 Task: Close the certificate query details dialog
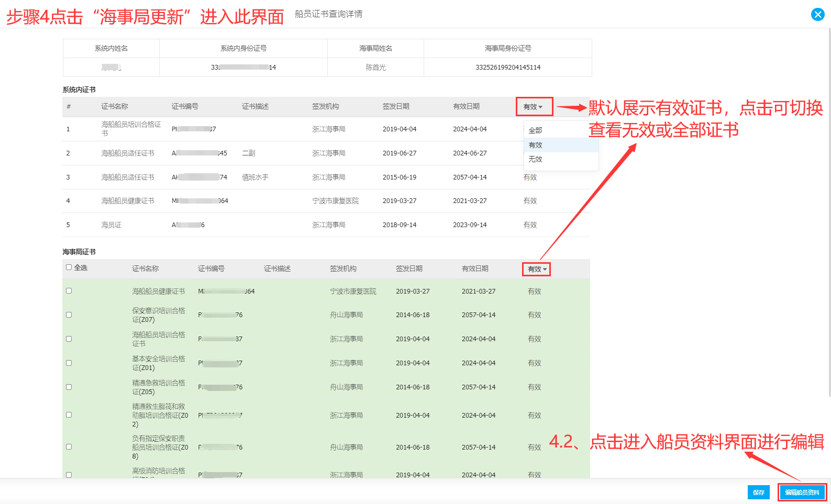pos(817,15)
